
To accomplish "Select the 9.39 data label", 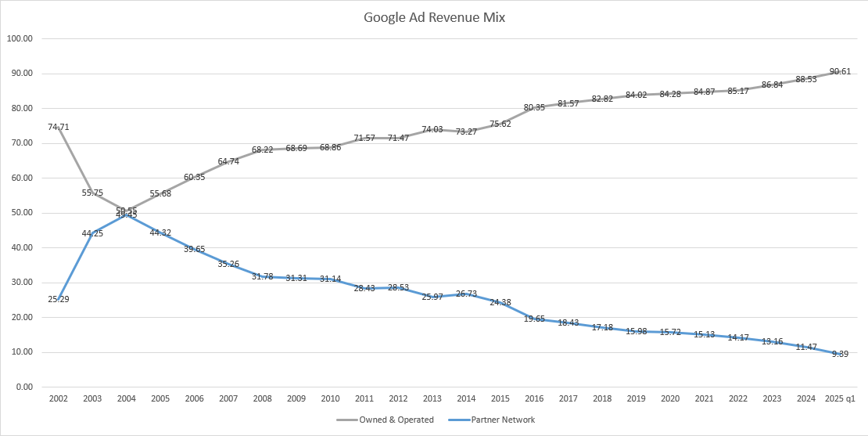I will click(x=840, y=354).
